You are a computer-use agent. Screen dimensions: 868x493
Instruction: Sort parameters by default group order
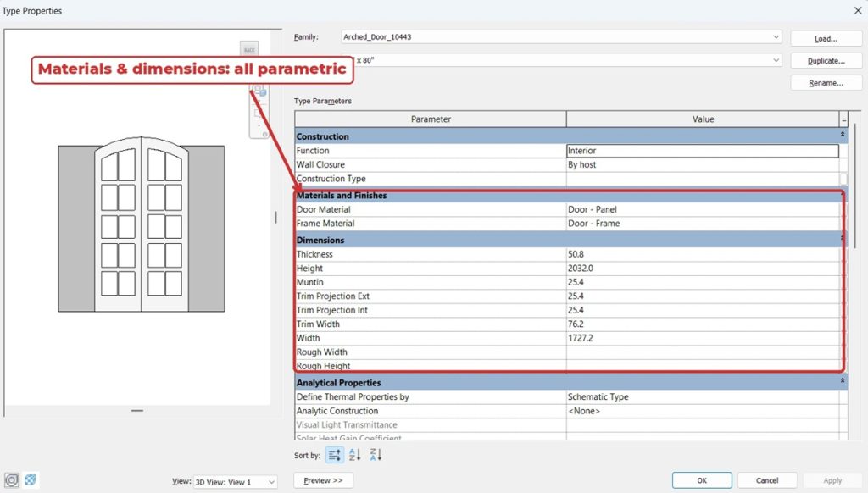pos(334,455)
